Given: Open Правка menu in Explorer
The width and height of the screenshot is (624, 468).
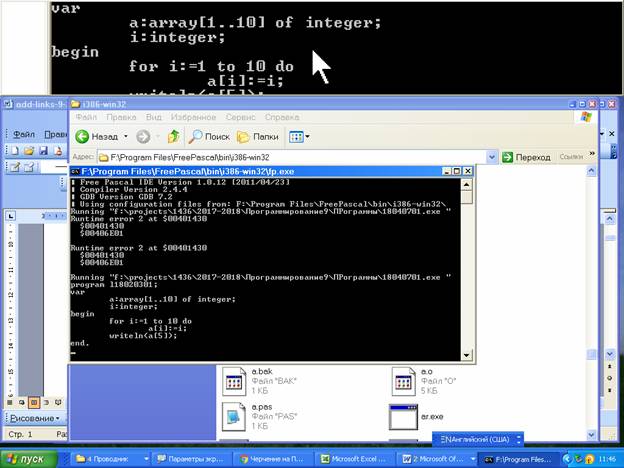Looking at the screenshot, I should tap(121, 117).
